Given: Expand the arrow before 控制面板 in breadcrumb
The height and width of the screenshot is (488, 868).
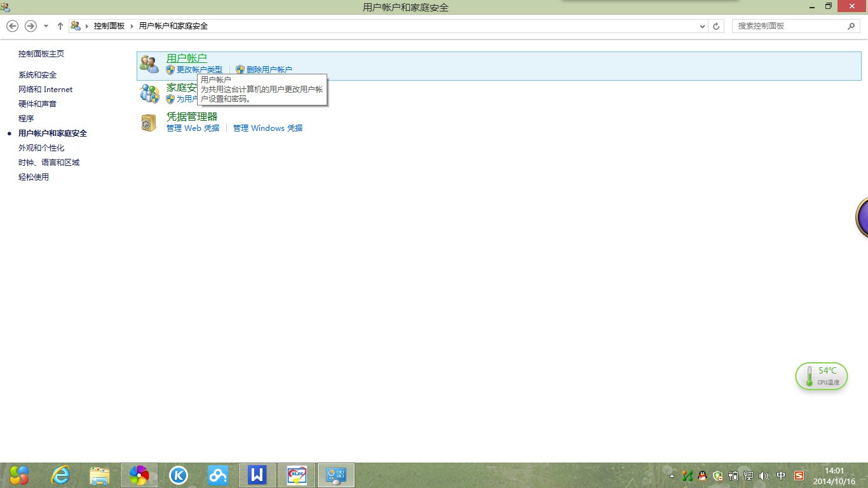Looking at the screenshot, I should [x=88, y=26].
